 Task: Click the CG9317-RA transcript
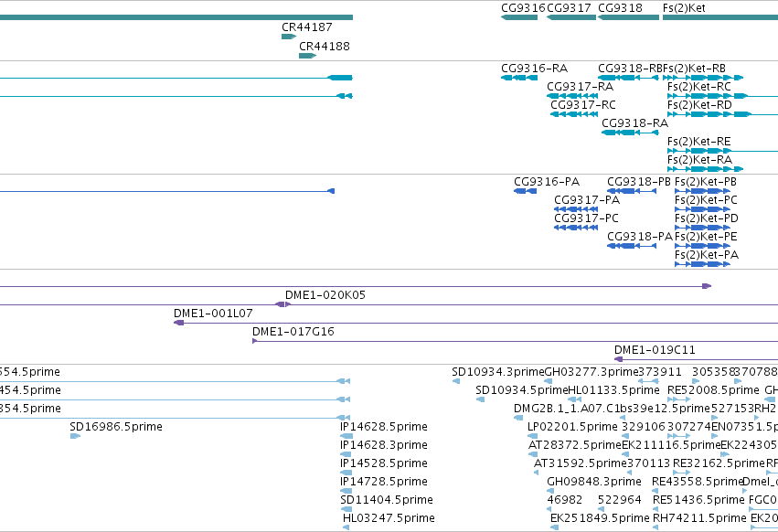571,96
